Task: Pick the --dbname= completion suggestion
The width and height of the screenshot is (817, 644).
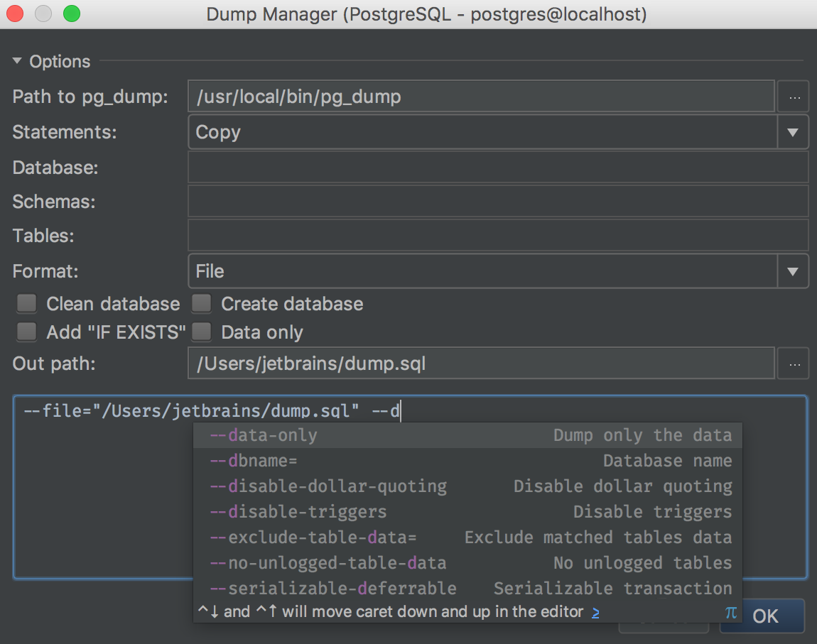Action: [x=467, y=461]
